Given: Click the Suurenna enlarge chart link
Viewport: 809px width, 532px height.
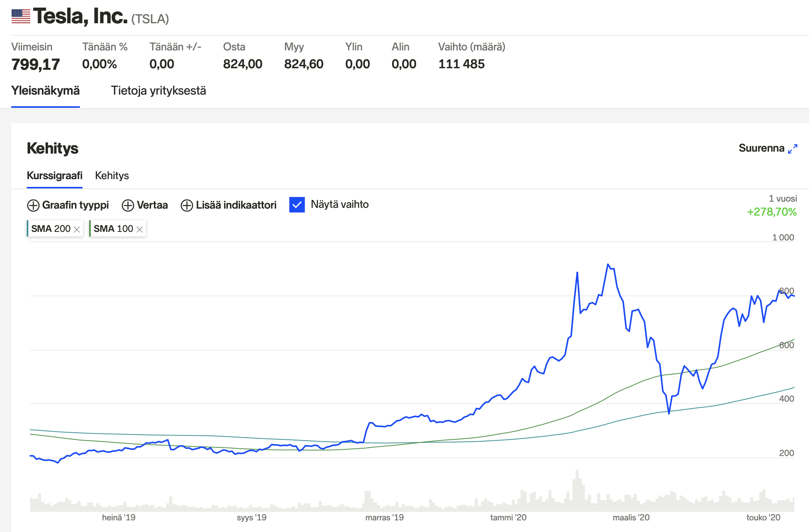Looking at the screenshot, I should coord(761,148).
